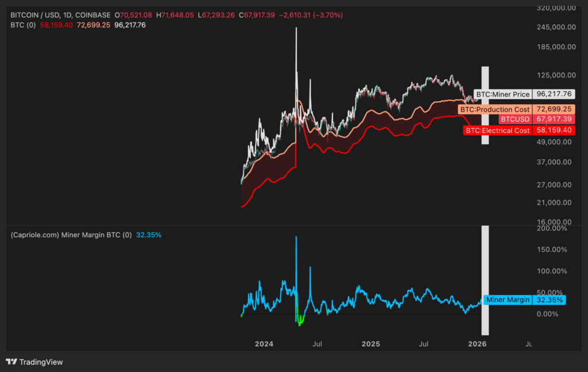The image size is (588, 372).
Task: Click the 0.00% level on the margin scale
Action: point(547,313)
